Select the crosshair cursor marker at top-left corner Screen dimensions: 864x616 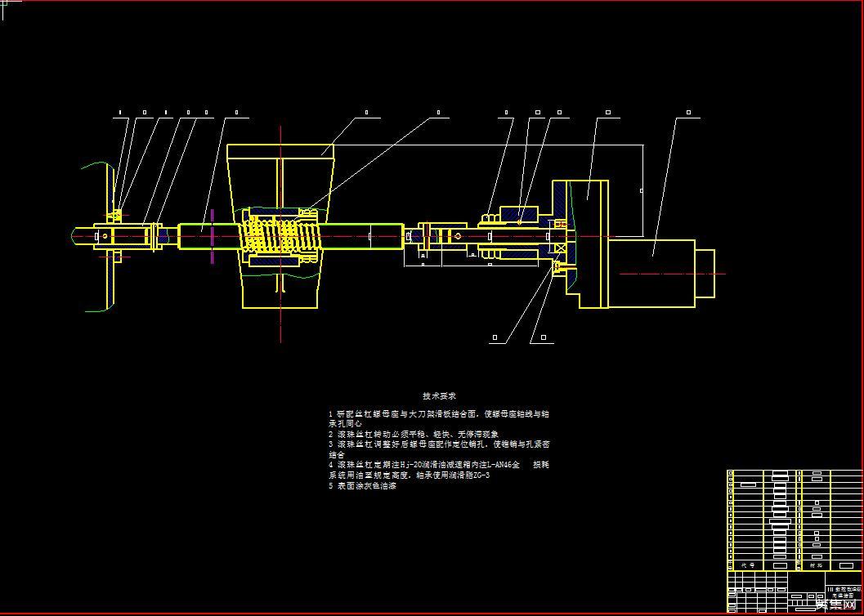click(5, 5)
